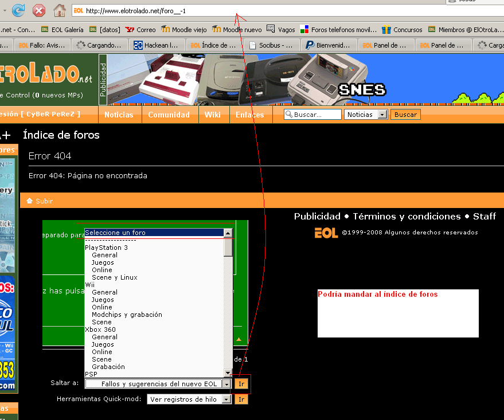Open the Moodle viejo bookmark

coord(184,30)
